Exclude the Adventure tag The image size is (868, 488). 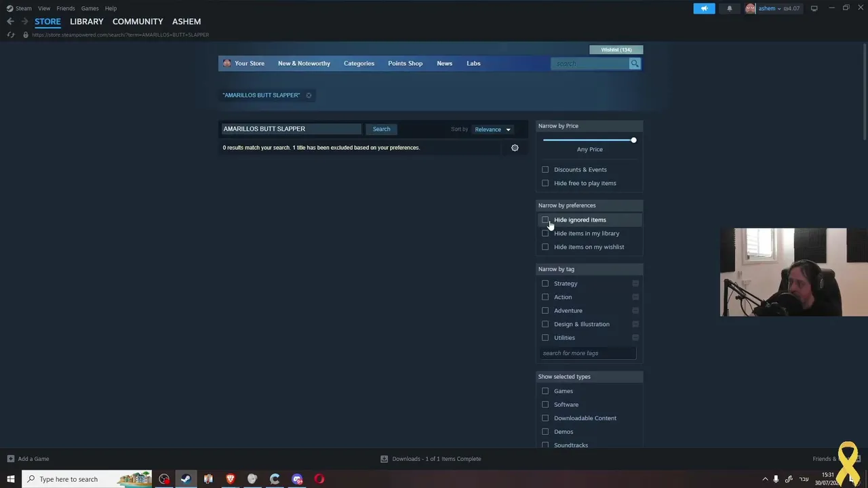pyautogui.click(x=635, y=310)
